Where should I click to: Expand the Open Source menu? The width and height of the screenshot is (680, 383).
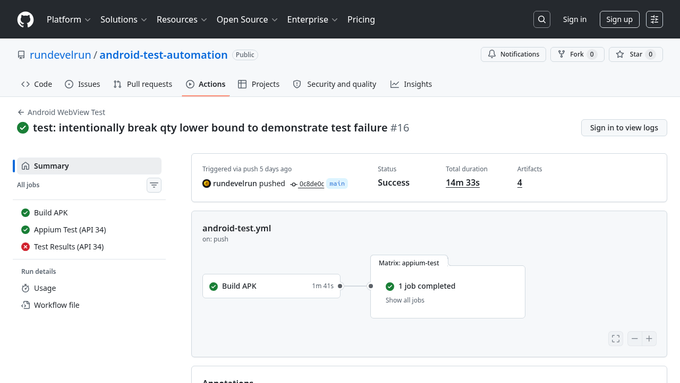click(247, 20)
